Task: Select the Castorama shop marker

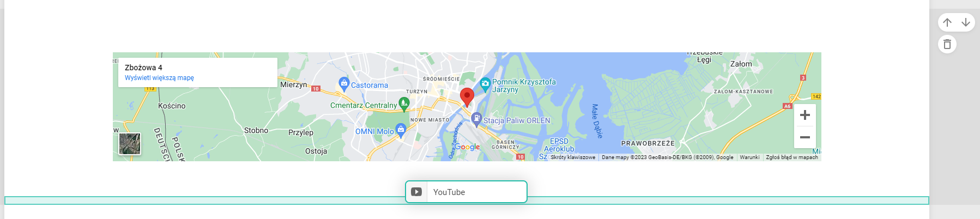Action: click(x=343, y=84)
